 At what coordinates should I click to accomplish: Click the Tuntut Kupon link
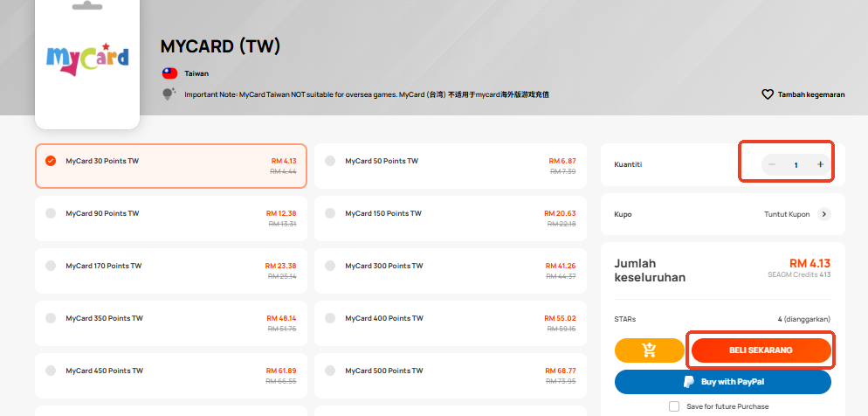coord(787,214)
